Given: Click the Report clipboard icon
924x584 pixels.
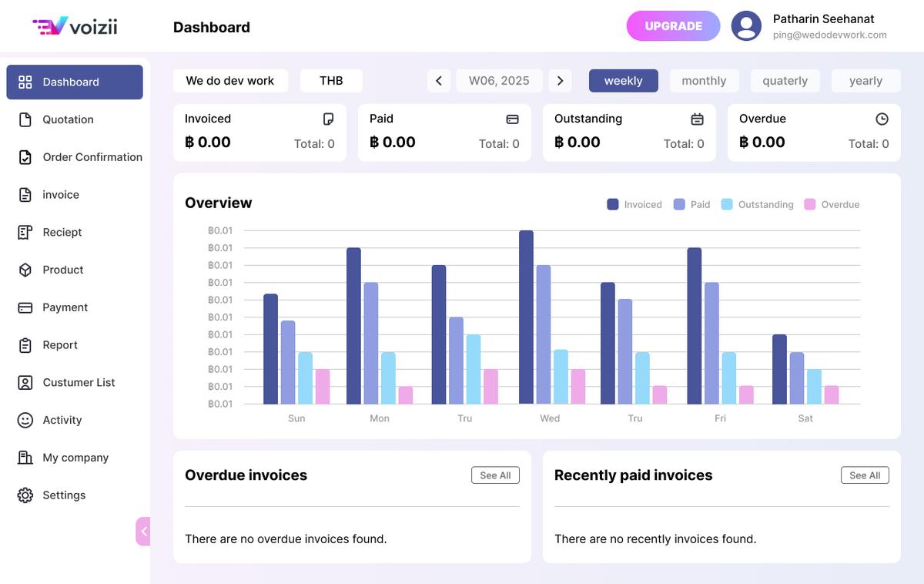Looking at the screenshot, I should click(x=25, y=345).
